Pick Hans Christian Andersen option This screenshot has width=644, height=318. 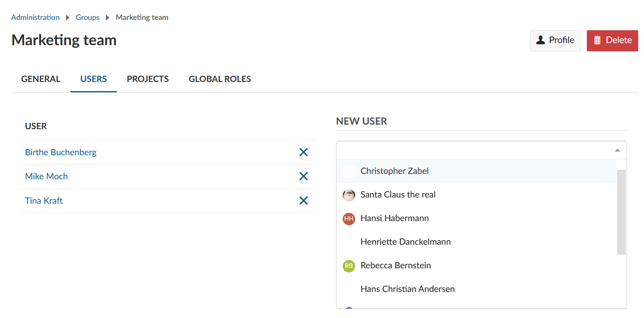(407, 289)
